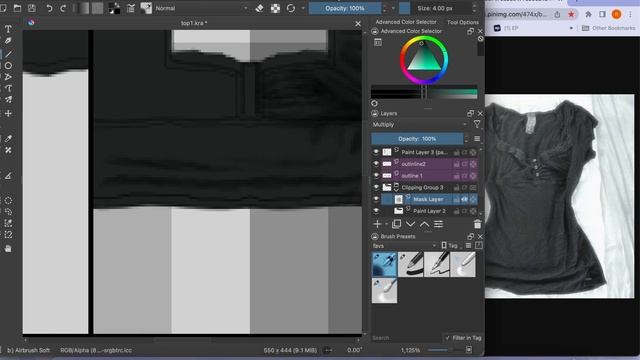640x360 pixels.
Task: Click the brush preset Search field
Action: click(406, 338)
